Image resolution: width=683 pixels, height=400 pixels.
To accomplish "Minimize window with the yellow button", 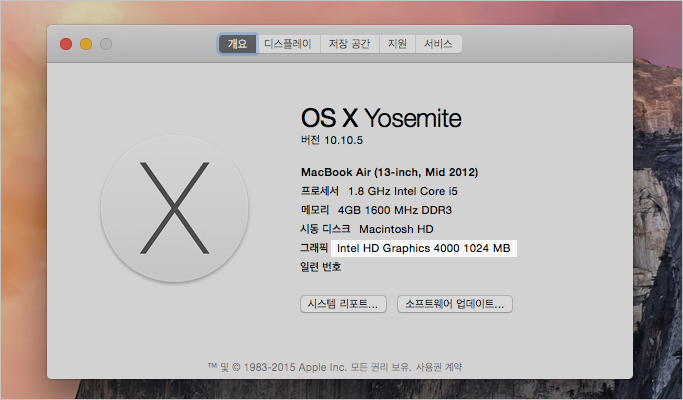I will pos(86,44).
